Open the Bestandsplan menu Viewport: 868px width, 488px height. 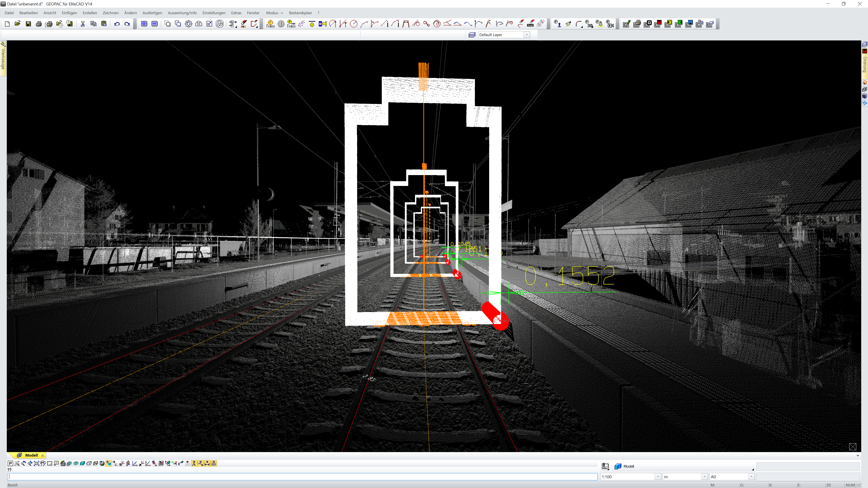(x=300, y=13)
